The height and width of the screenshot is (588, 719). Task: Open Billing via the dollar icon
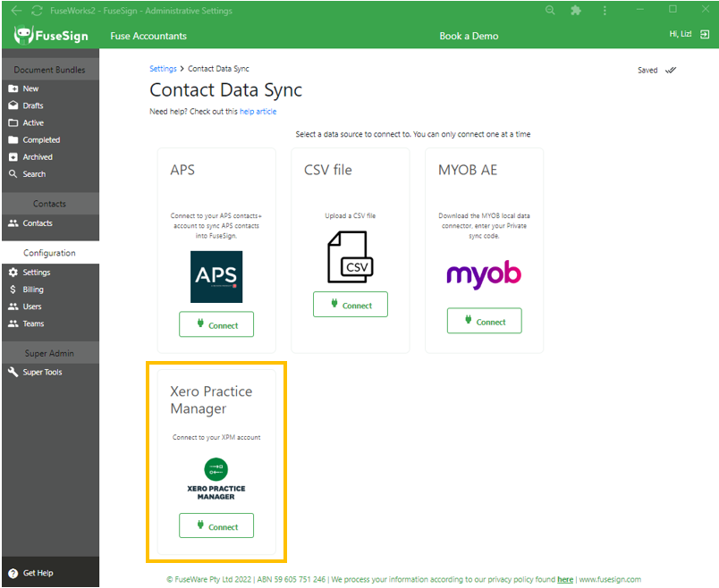tap(34, 289)
